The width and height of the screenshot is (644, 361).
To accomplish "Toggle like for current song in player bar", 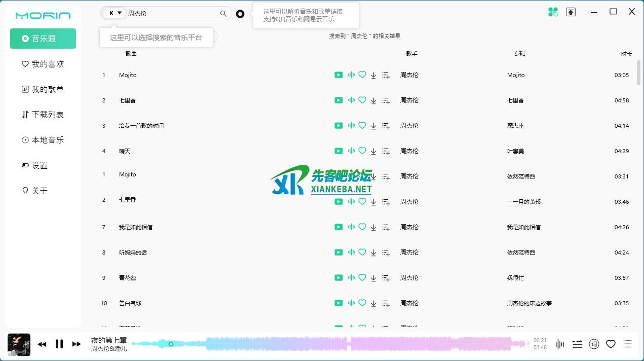I will (x=611, y=344).
